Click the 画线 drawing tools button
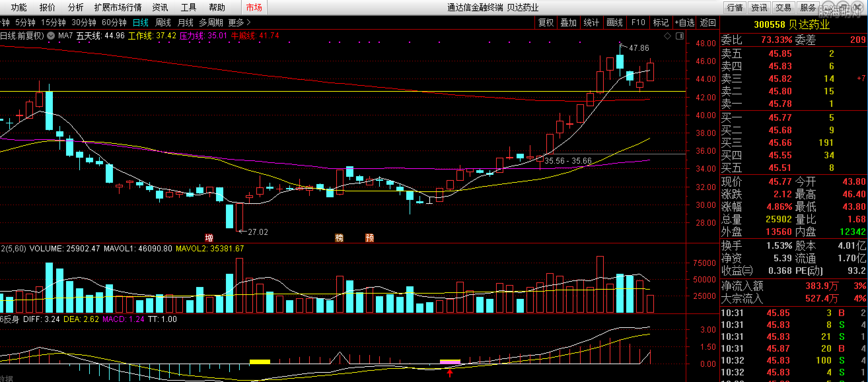 [614, 22]
